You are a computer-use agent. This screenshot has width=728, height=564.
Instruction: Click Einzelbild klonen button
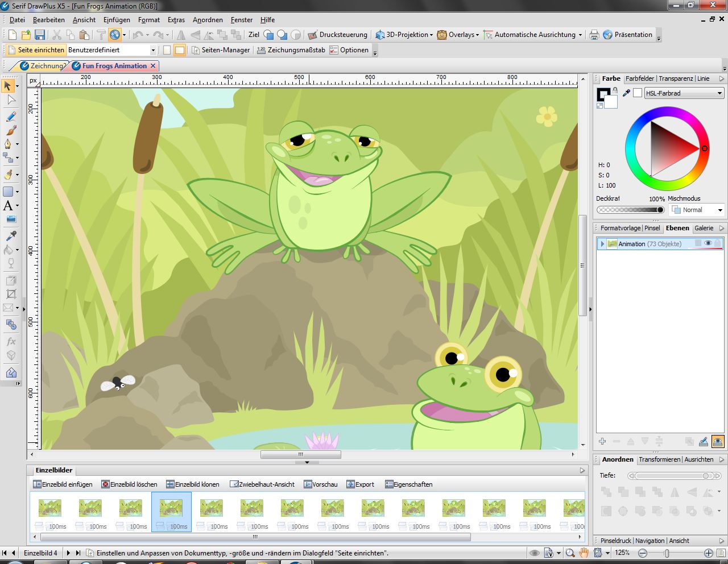(192, 484)
